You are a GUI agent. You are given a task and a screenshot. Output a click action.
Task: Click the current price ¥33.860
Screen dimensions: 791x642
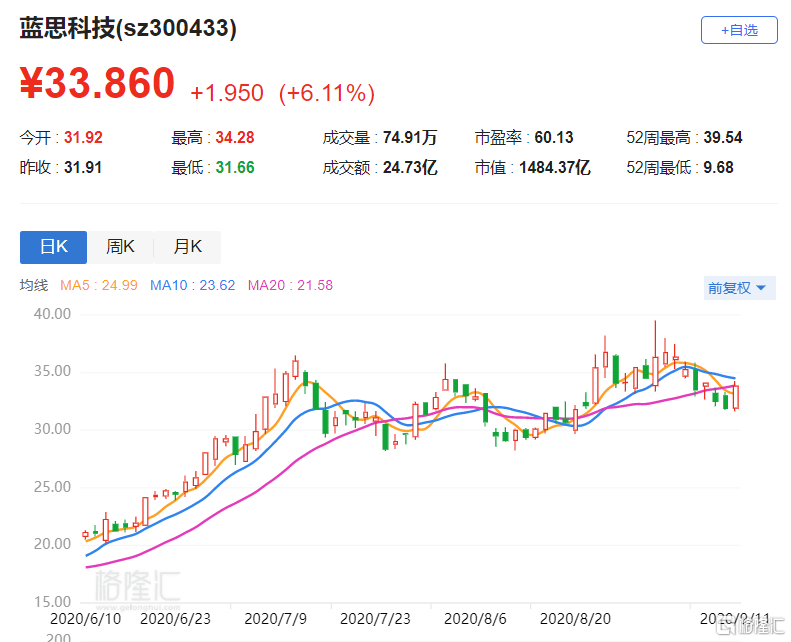pos(97,83)
